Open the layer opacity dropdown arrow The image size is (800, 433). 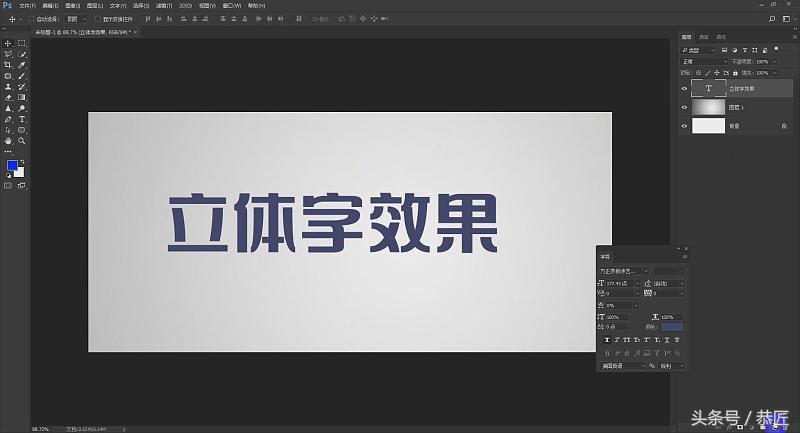click(x=774, y=61)
